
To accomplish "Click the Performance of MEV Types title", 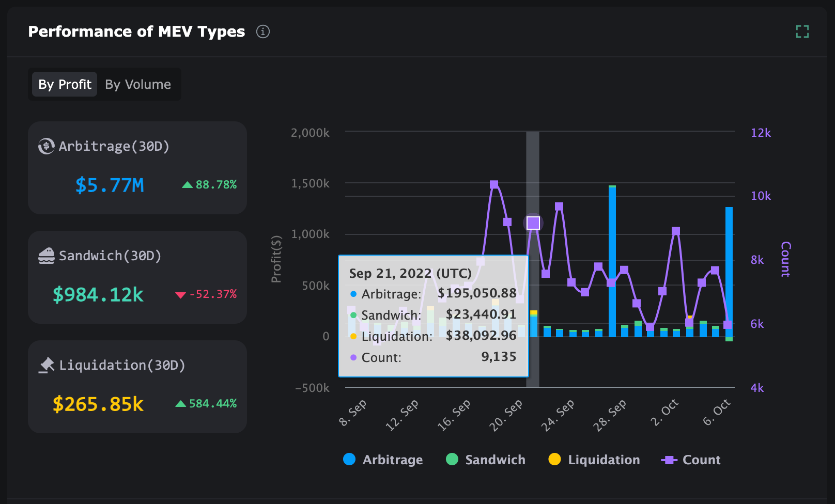I will 136,31.
